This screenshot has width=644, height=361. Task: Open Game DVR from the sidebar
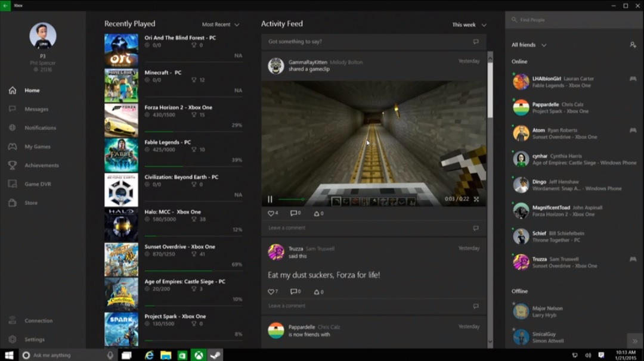[x=38, y=184]
